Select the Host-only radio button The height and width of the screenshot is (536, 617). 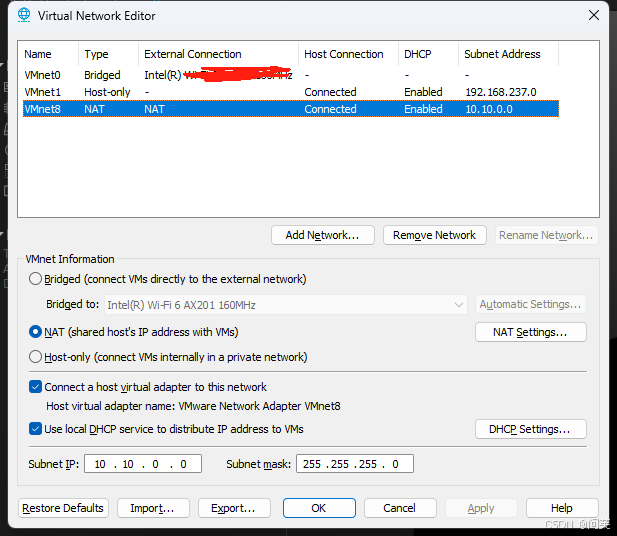tap(35, 357)
